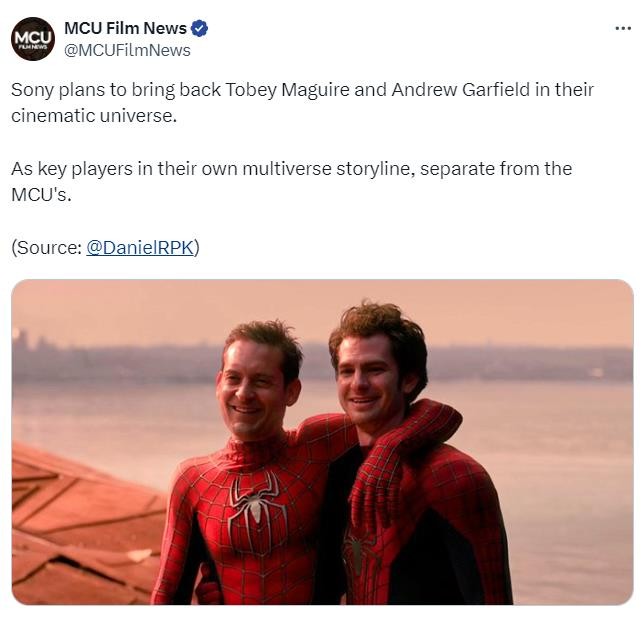Open the attached Spider-Man photo
644x623 pixels.
point(322,442)
